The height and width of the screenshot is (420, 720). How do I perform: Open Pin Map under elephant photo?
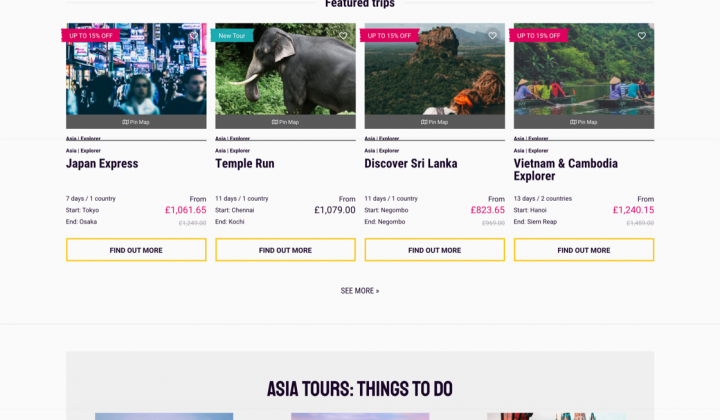point(285,122)
